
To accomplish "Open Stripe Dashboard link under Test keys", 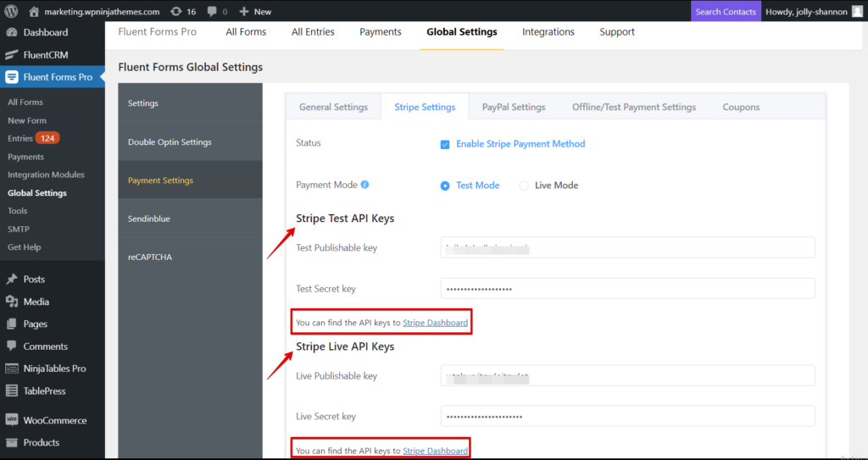I will click(435, 322).
